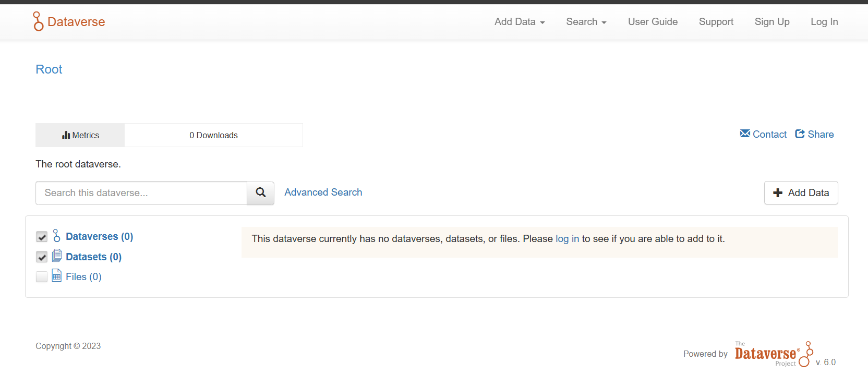Viewport: 868px width, 386px height.
Task: Click the Datasets stacked pages icon
Action: click(57, 256)
